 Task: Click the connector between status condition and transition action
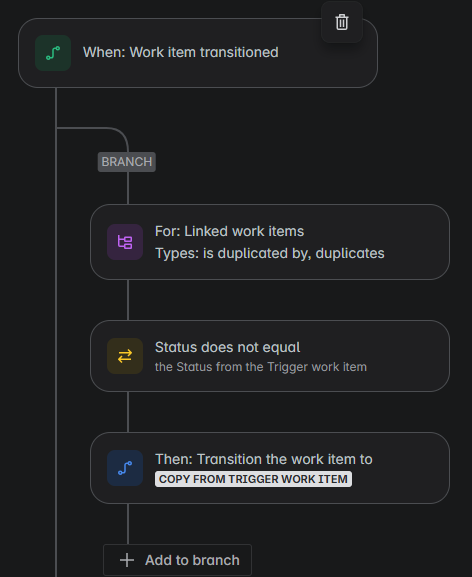click(128, 412)
